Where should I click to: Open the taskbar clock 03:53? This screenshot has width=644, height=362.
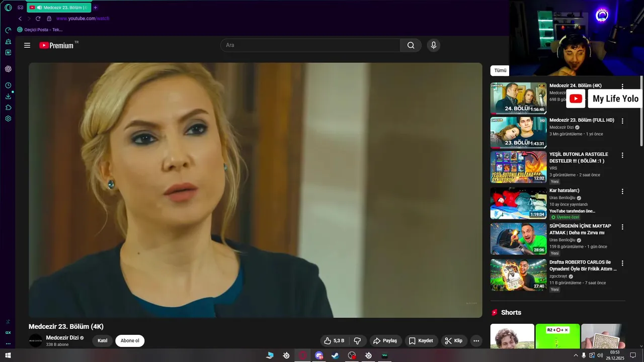pyautogui.click(x=615, y=355)
